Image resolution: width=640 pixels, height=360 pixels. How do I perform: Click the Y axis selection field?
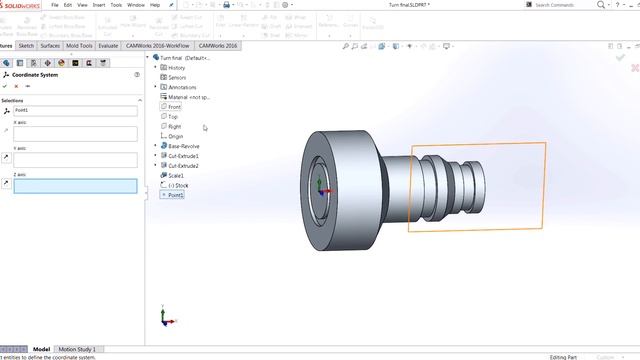pyautogui.click(x=76, y=160)
